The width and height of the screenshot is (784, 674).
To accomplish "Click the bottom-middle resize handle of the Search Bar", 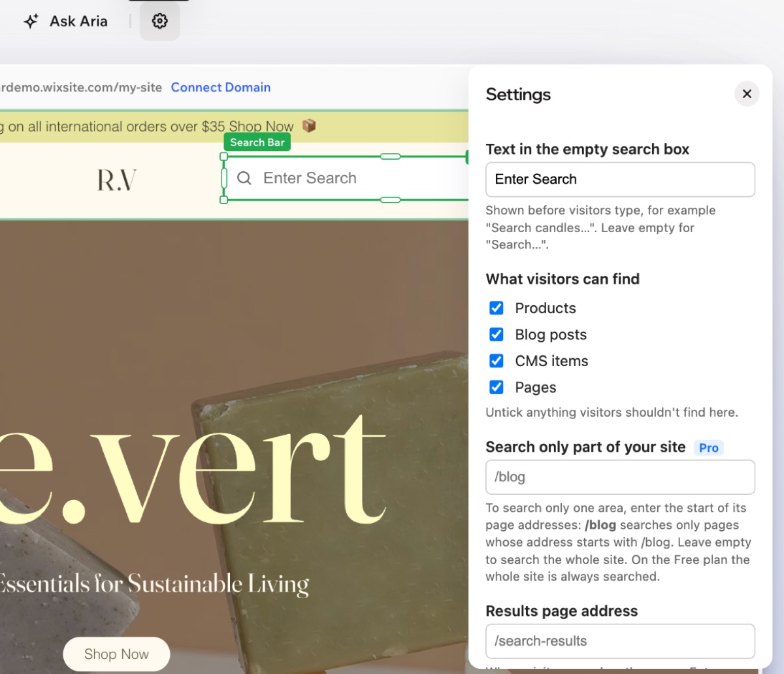I will 390,200.
